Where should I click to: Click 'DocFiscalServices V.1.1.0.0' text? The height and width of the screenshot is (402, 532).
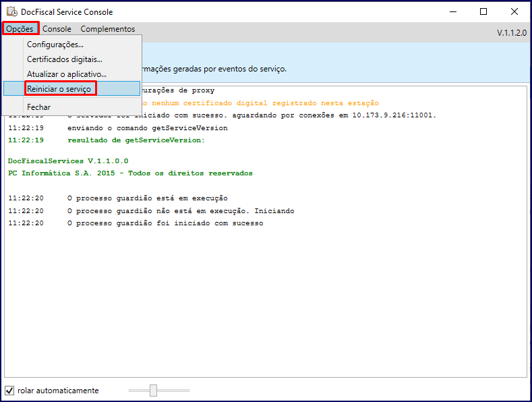click(x=68, y=161)
